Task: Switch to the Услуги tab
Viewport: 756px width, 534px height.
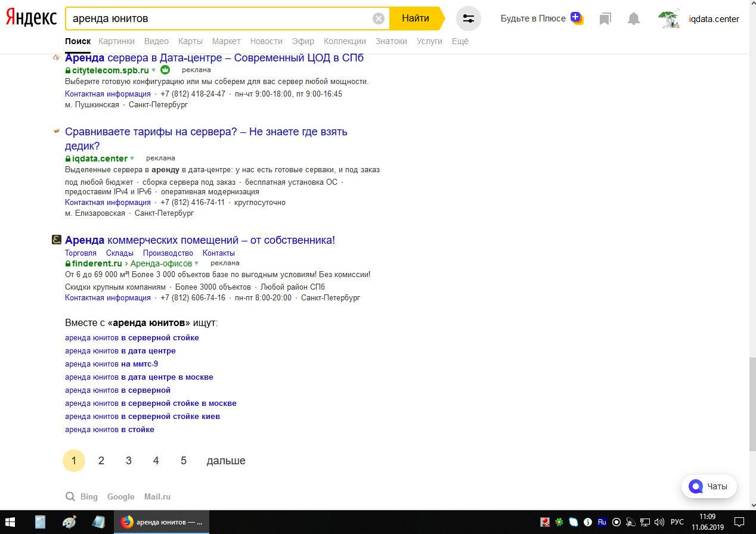Action: coord(429,41)
